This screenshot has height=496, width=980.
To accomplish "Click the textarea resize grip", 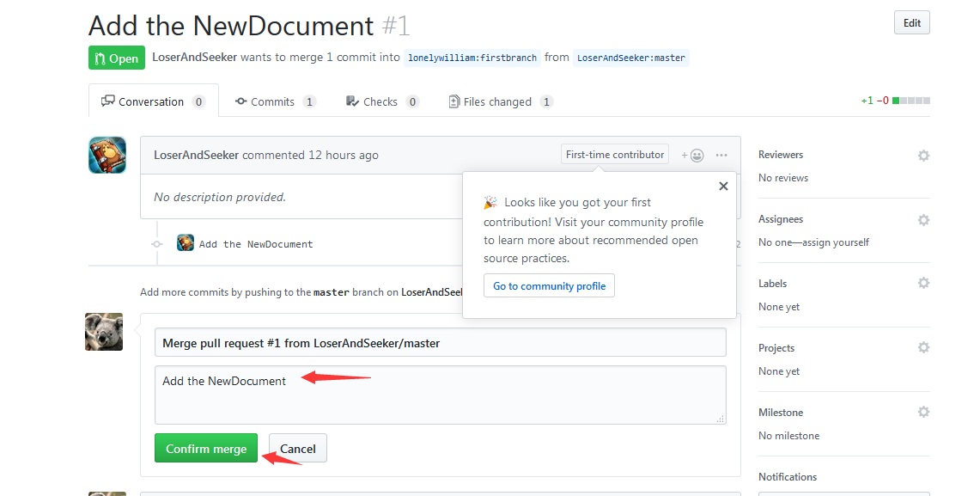I will pyautogui.click(x=721, y=419).
